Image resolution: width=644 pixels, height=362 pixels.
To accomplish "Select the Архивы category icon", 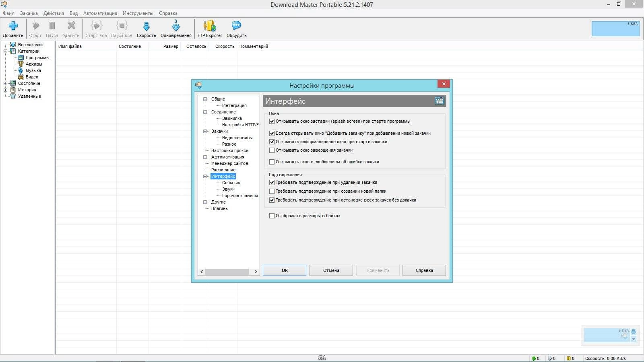I will pos(21,64).
